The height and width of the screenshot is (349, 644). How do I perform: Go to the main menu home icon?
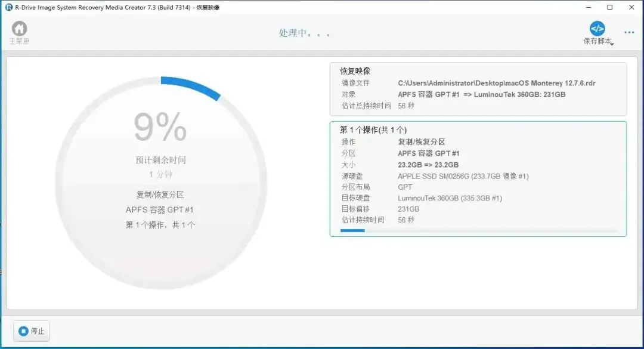pyautogui.click(x=19, y=29)
